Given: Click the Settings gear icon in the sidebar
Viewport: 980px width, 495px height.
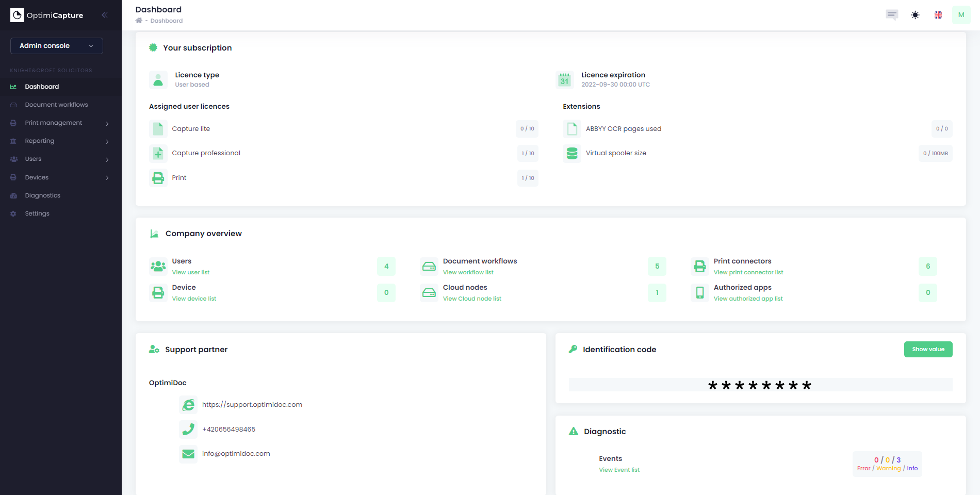Looking at the screenshot, I should tap(13, 213).
